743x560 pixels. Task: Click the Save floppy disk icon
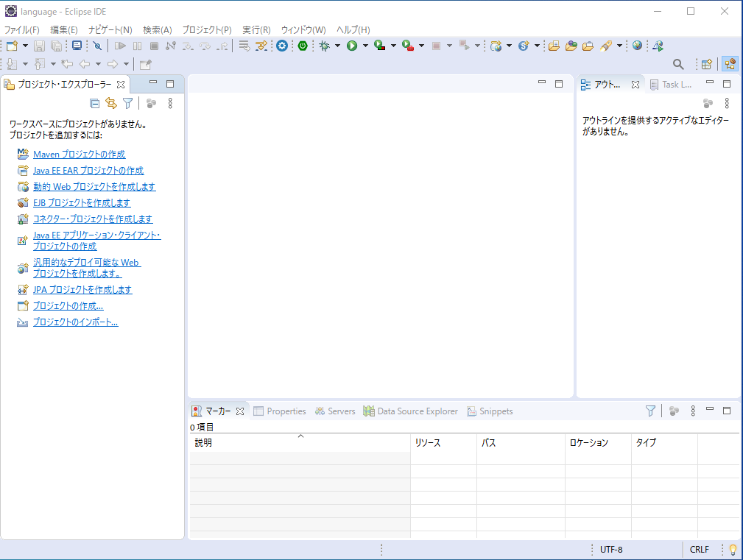[39, 46]
